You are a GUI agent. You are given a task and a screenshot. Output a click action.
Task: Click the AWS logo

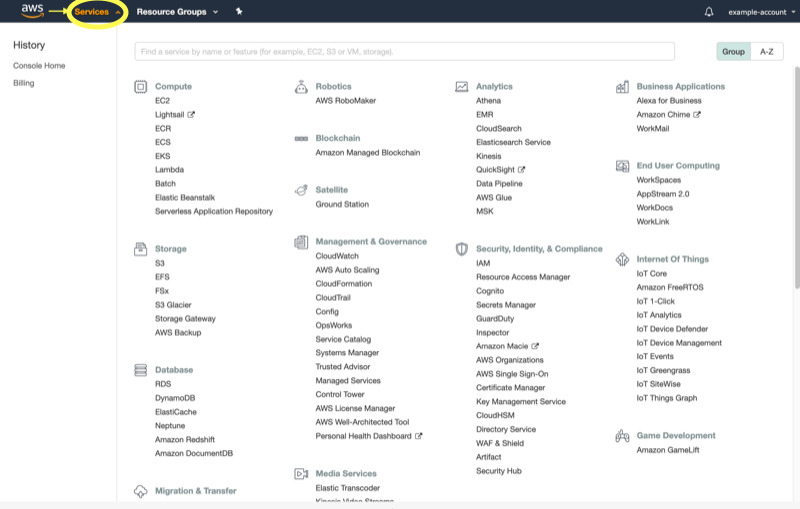coord(32,10)
